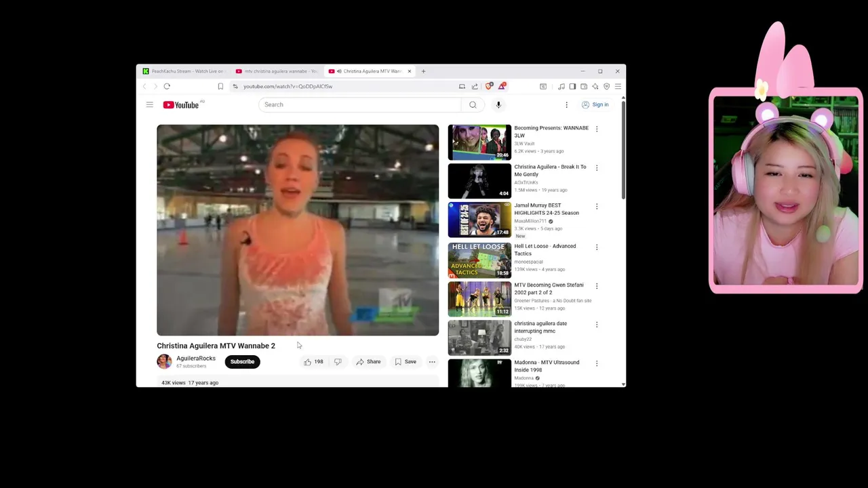The image size is (868, 488).
Task: Click the Share button
Action: pos(368,362)
